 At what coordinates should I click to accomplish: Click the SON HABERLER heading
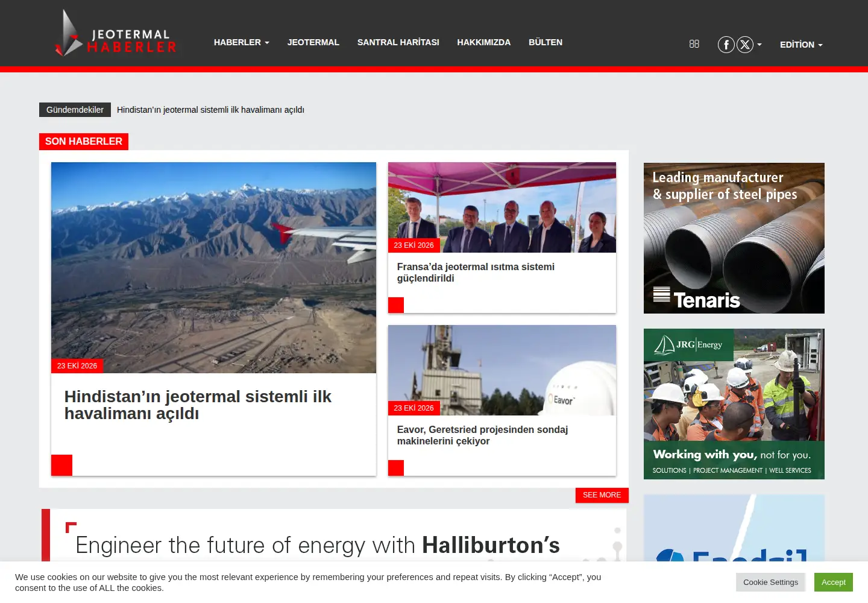pyautogui.click(x=84, y=141)
